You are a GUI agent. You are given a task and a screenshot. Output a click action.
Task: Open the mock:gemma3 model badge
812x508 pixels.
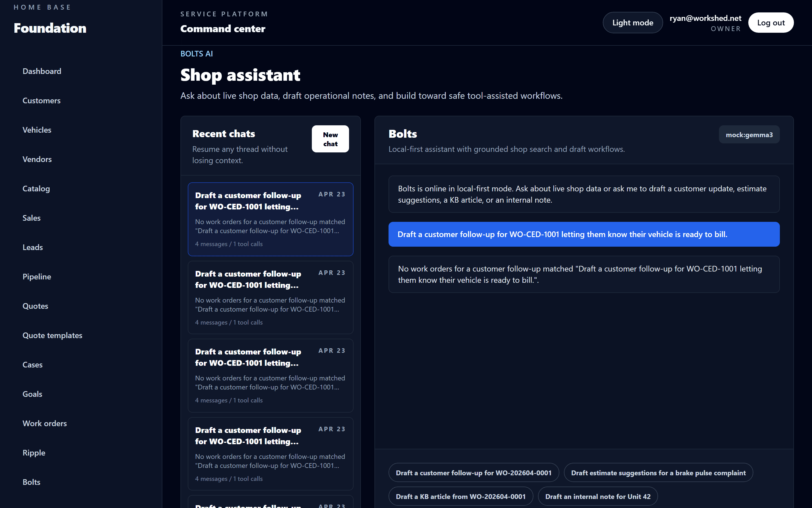pos(749,134)
